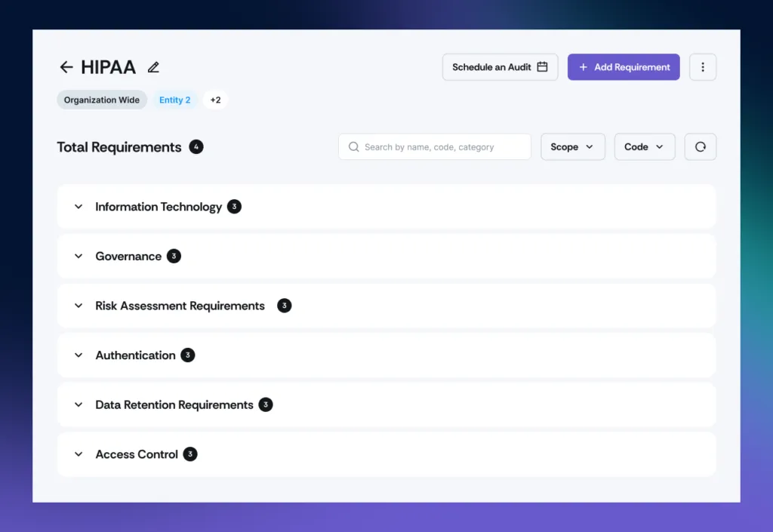Edit the HIPAA title with pencil icon

tap(153, 67)
